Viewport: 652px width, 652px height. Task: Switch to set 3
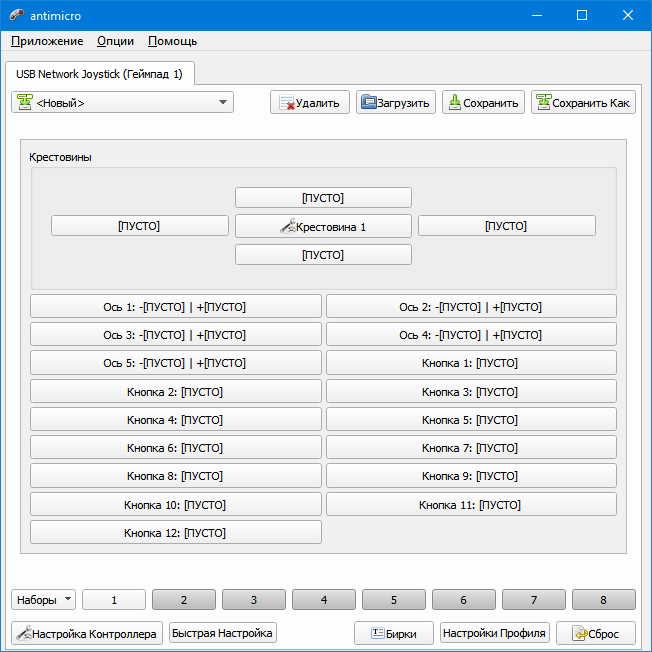tap(254, 600)
